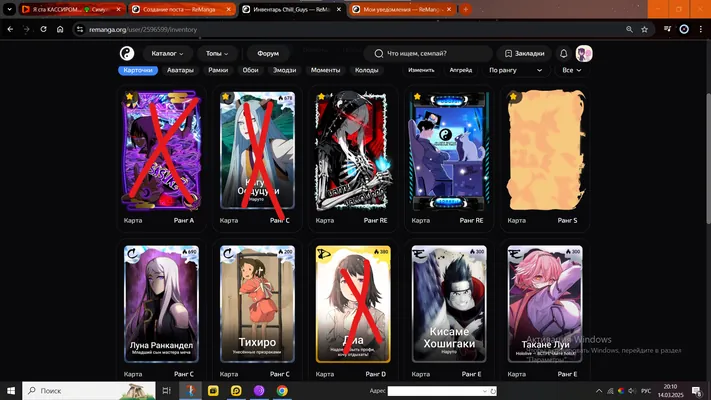Viewport: 711px width, 400px height.
Task: Expand the Каталог dropdown
Action: (x=167, y=54)
